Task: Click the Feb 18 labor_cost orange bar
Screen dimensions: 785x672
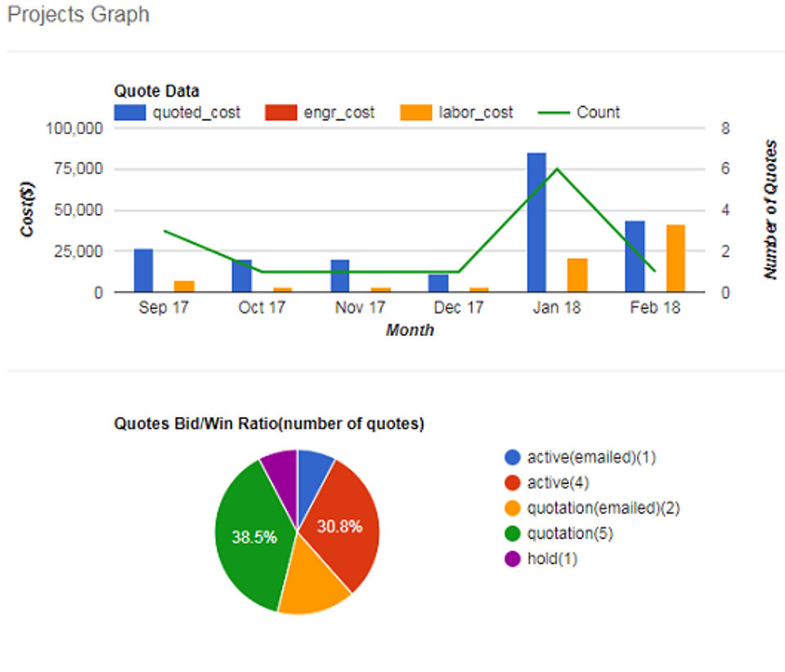Action: [675, 258]
